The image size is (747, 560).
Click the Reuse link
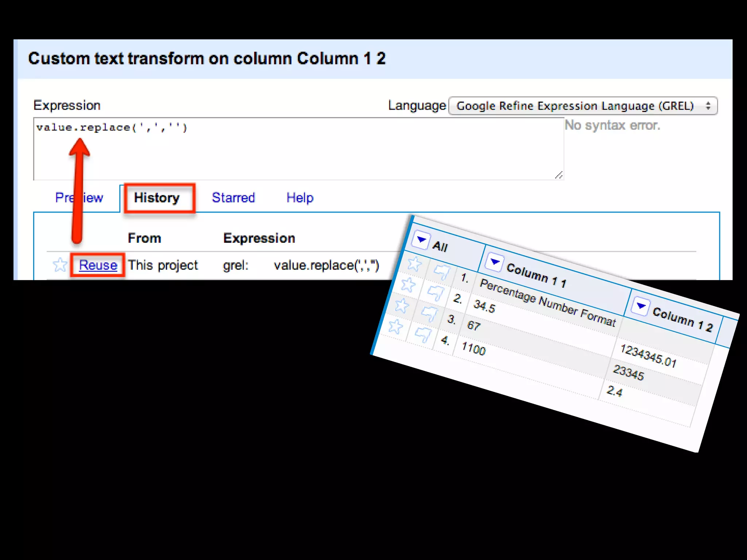pos(98,265)
